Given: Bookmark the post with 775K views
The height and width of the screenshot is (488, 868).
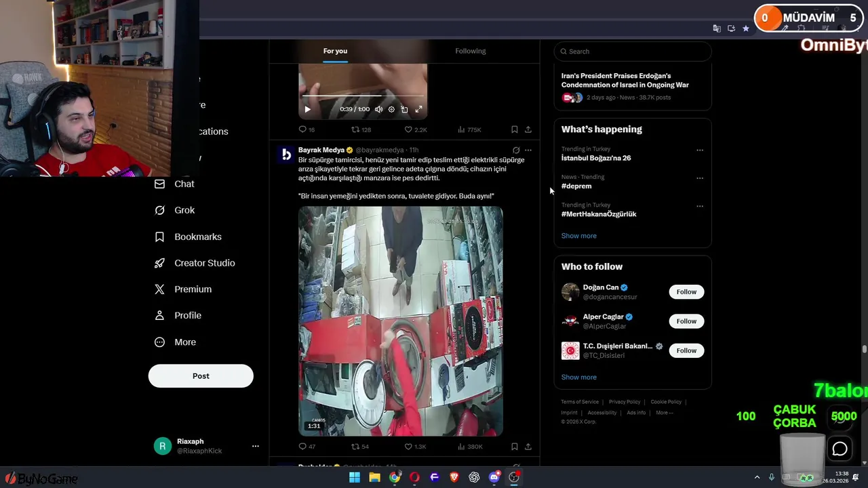Looking at the screenshot, I should 514,129.
